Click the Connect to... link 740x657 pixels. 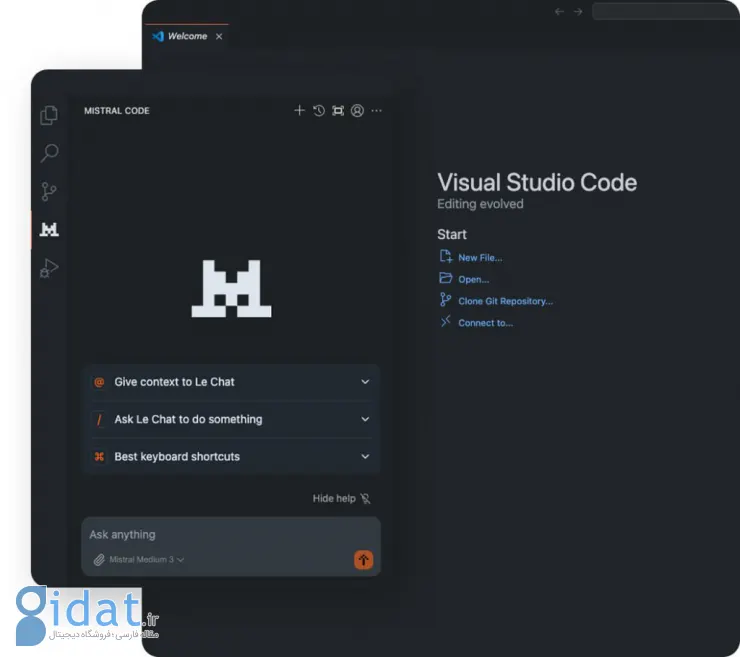tap(485, 323)
